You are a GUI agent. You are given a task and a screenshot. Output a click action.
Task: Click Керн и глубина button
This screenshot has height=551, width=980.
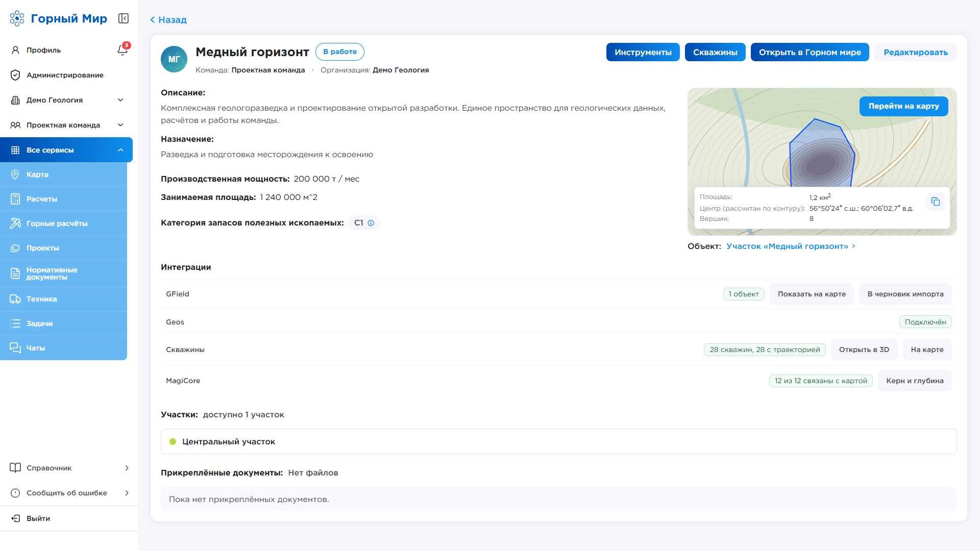[915, 381]
